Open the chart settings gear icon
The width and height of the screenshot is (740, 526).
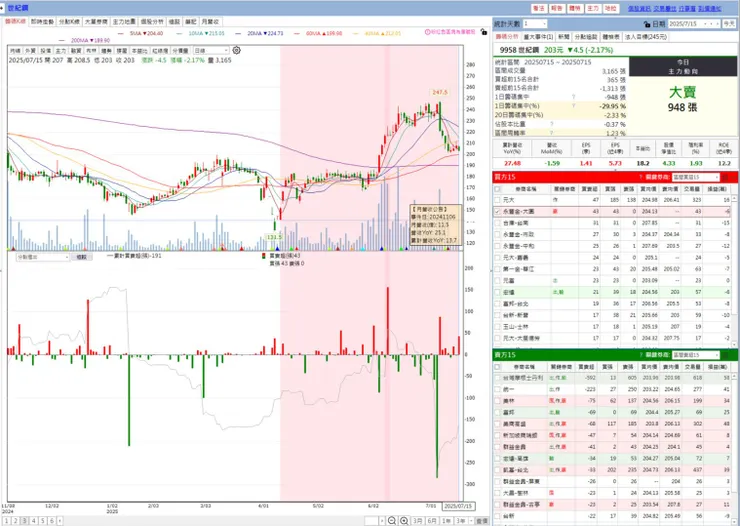[236, 50]
